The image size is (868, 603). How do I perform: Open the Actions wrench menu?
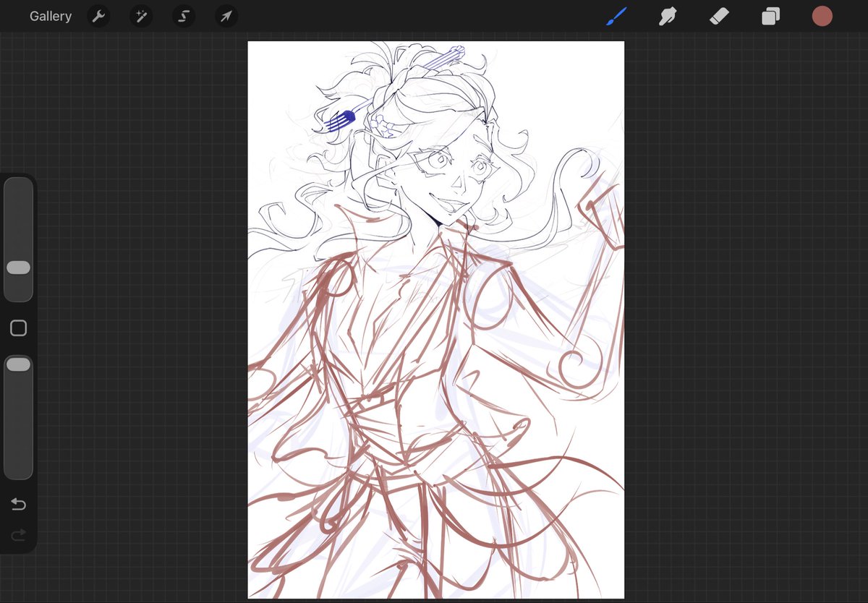point(98,16)
